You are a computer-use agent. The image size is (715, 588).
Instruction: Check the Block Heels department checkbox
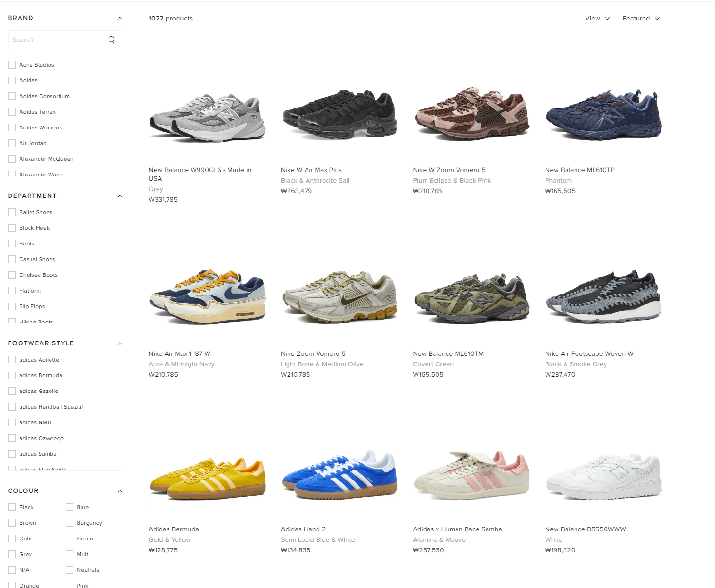[12, 228]
